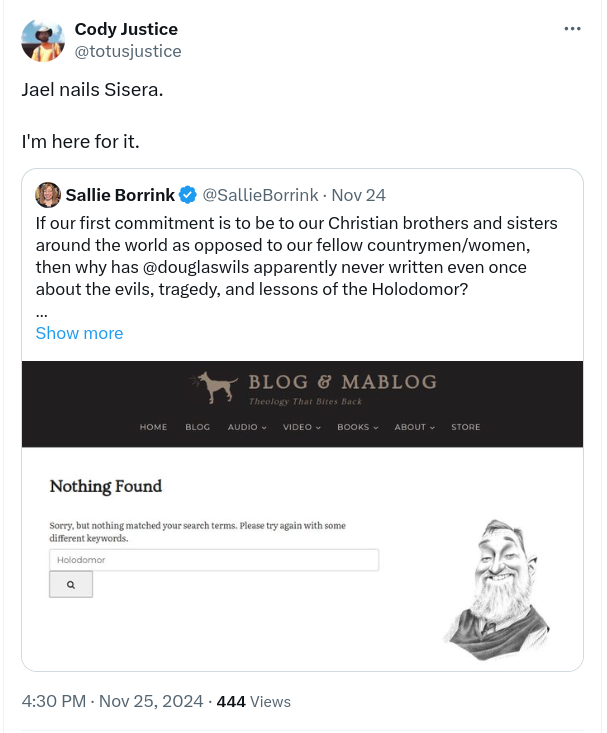Open the VIDEO dropdown in blog nav
The height and width of the screenshot is (733, 607).
click(301, 427)
